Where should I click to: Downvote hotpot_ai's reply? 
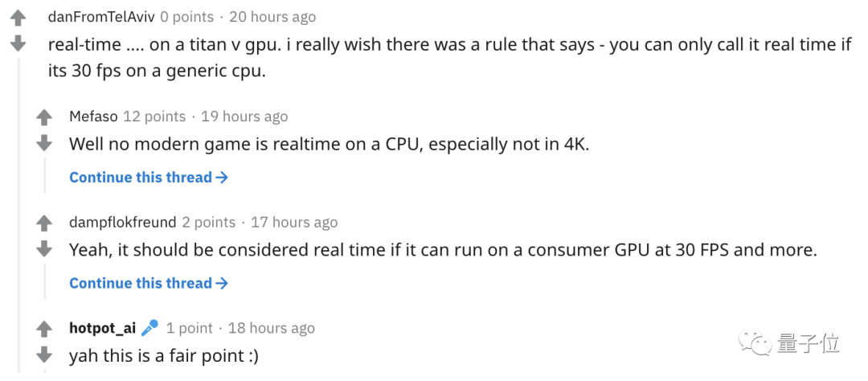pyautogui.click(x=44, y=354)
